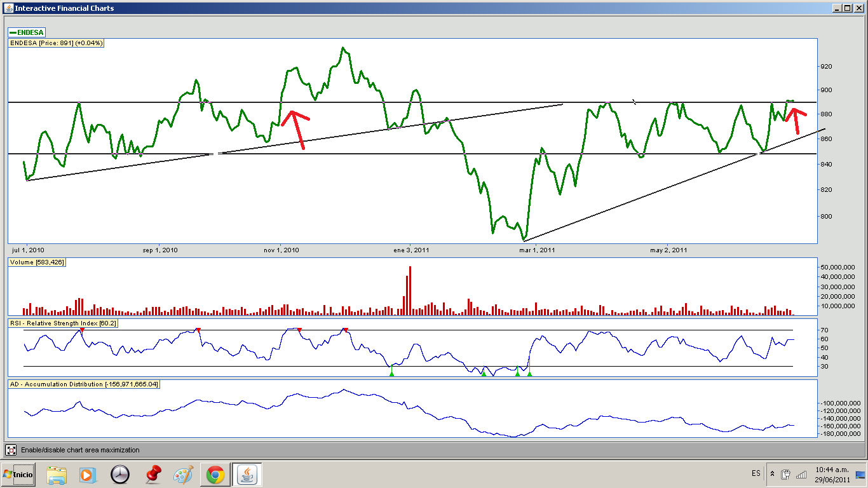This screenshot has height=488, width=868.
Task: Click the power plug tray icon
Action: (x=786, y=474)
